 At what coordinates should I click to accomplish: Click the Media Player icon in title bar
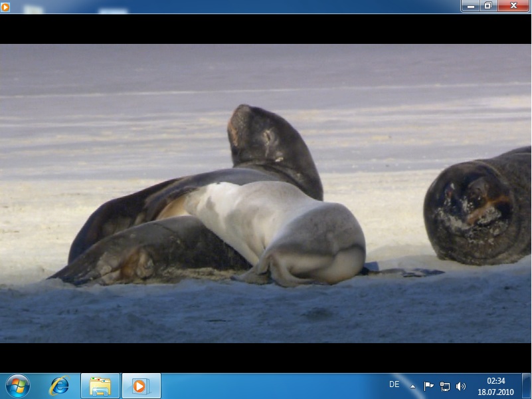5,7
